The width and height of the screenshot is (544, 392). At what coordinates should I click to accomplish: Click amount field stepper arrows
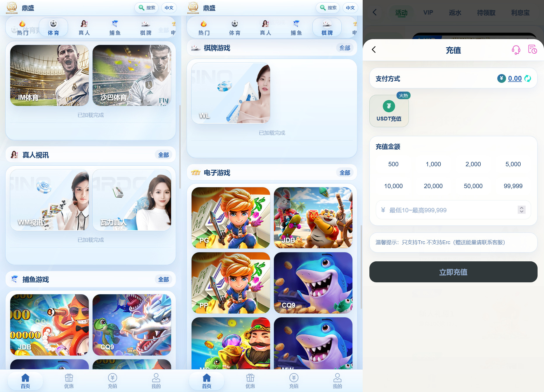522,210
